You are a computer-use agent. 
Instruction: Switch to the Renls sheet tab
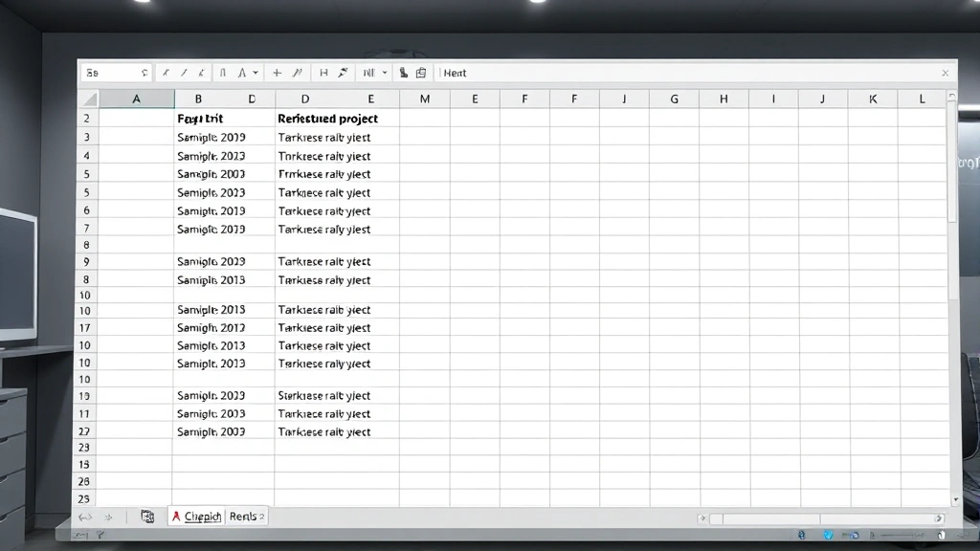pyautogui.click(x=247, y=517)
